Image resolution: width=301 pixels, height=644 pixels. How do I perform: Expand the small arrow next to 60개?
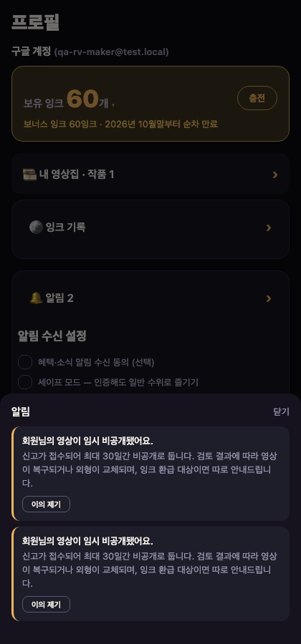point(113,105)
